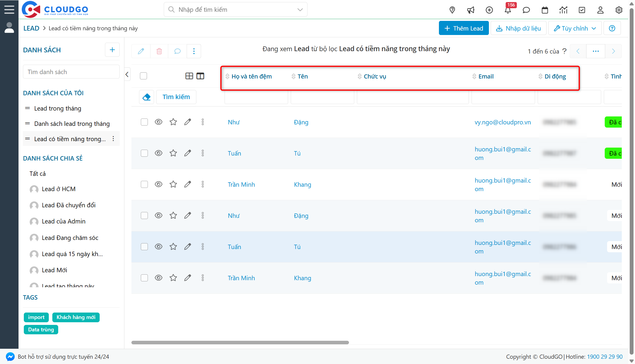The image size is (635, 364).
Task: Toggle the select-all leads checkbox
Action: coord(143,76)
